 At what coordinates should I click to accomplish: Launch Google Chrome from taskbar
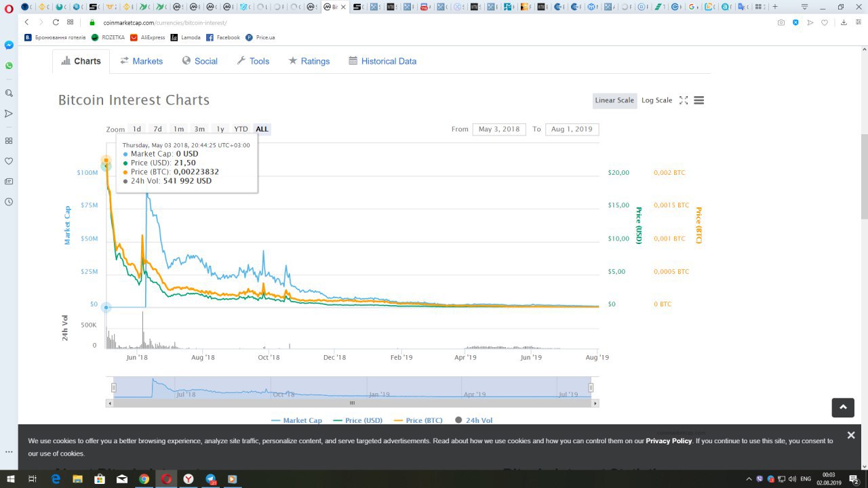click(144, 479)
